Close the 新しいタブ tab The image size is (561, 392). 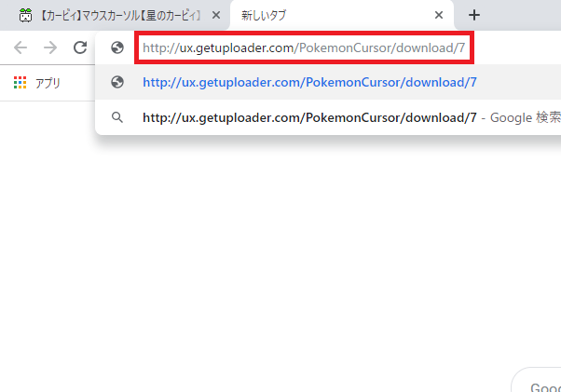(x=439, y=15)
